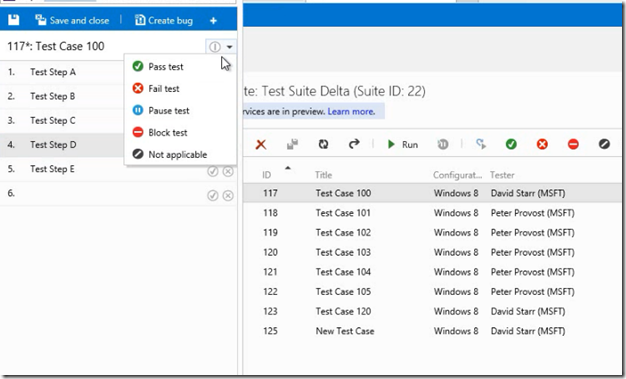Click Peter Provost tester on row 118

[533, 213]
